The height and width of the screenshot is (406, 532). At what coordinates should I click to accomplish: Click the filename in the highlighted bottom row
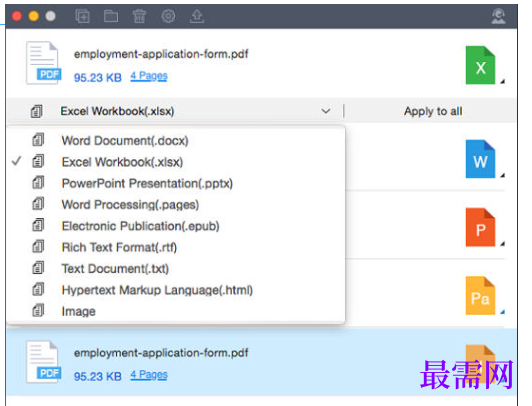(161, 353)
